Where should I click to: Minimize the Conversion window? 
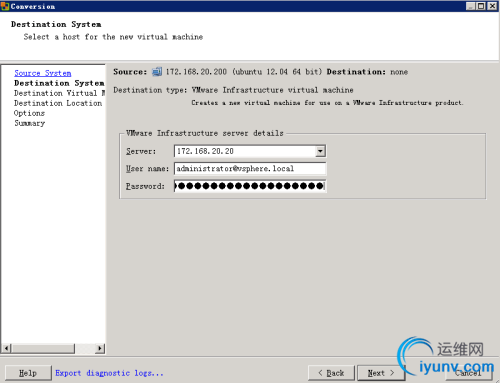[x=470, y=6]
